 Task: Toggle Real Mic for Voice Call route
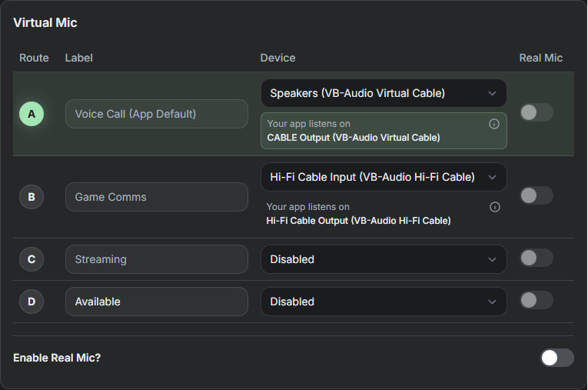[x=537, y=112]
